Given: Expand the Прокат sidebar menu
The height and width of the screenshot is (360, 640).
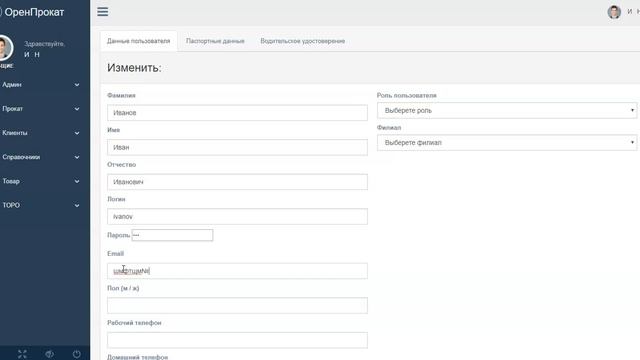Looking at the screenshot, I should [41, 109].
